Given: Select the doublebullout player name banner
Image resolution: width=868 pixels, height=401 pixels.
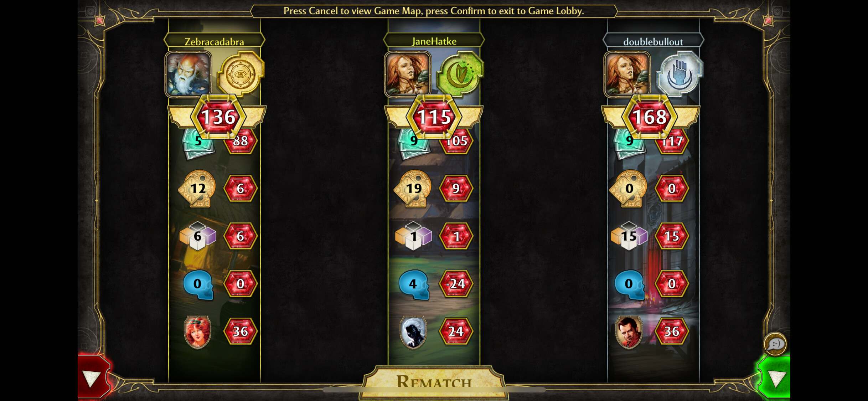Looking at the screenshot, I should click(653, 41).
